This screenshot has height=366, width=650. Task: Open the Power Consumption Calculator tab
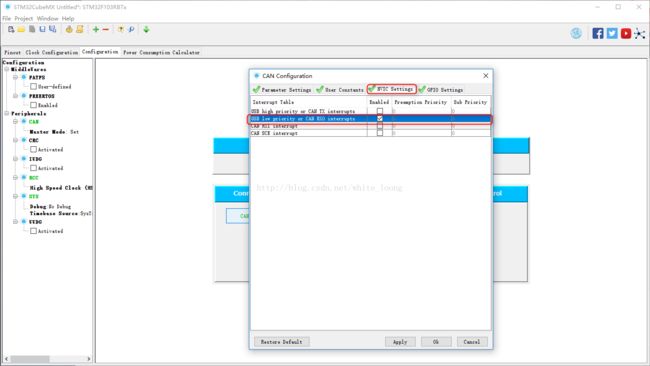(161, 52)
